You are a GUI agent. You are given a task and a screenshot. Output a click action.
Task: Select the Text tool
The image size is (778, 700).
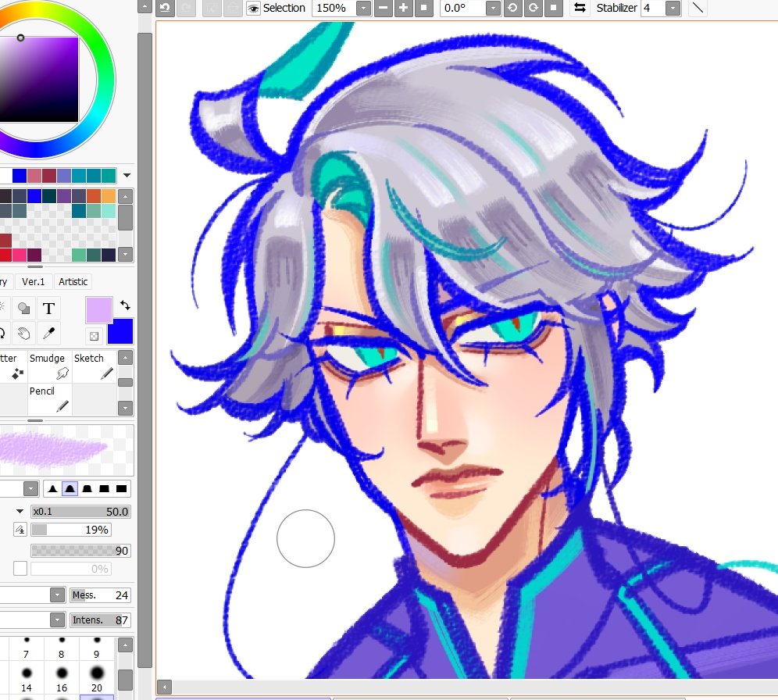click(48, 309)
